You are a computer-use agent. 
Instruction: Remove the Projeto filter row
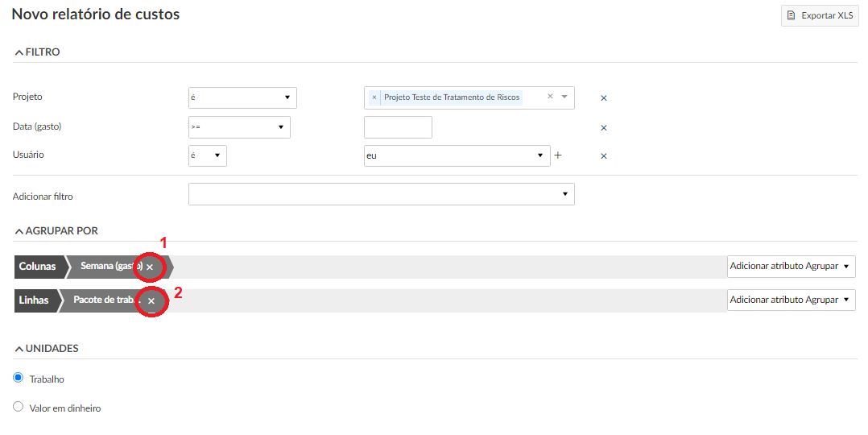(x=604, y=98)
